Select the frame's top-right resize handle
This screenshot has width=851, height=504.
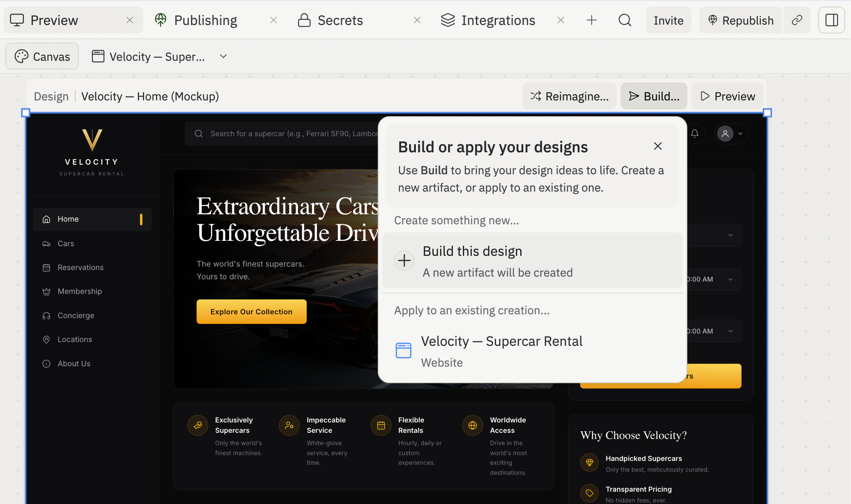(x=767, y=113)
